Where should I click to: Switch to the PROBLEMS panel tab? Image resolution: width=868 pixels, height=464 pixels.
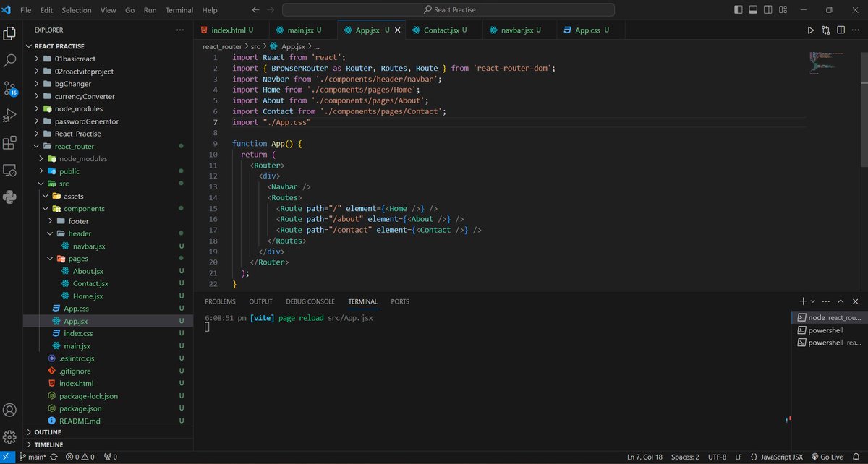click(220, 301)
